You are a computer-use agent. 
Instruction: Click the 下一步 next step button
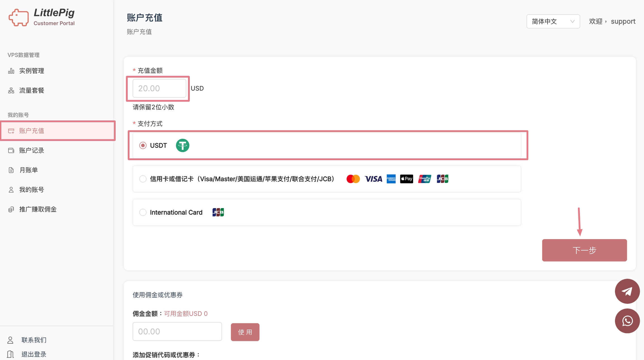point(584,250)
